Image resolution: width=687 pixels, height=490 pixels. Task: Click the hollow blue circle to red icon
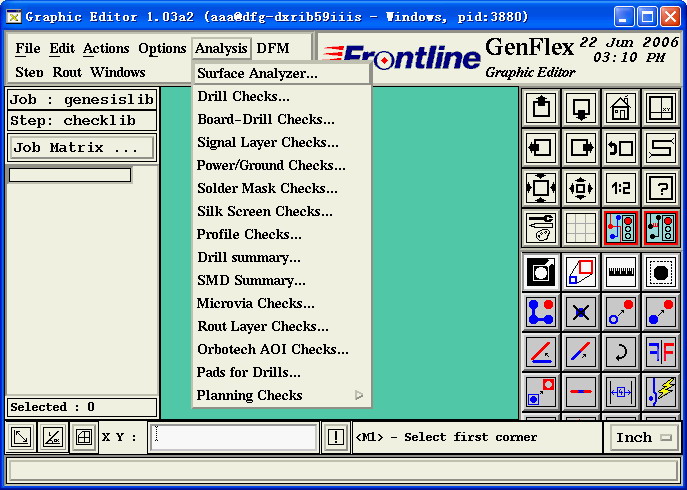620,312
